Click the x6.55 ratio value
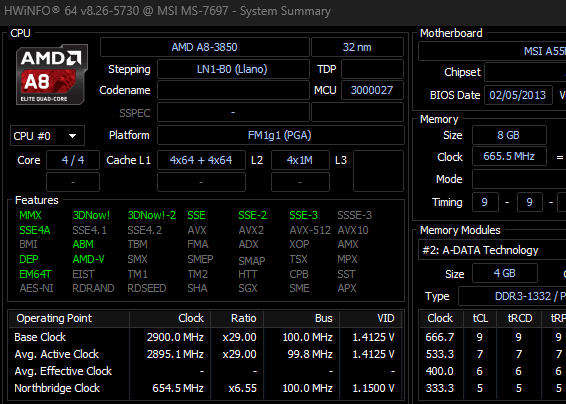The image size is (566, 404). (x=243, y=388)
